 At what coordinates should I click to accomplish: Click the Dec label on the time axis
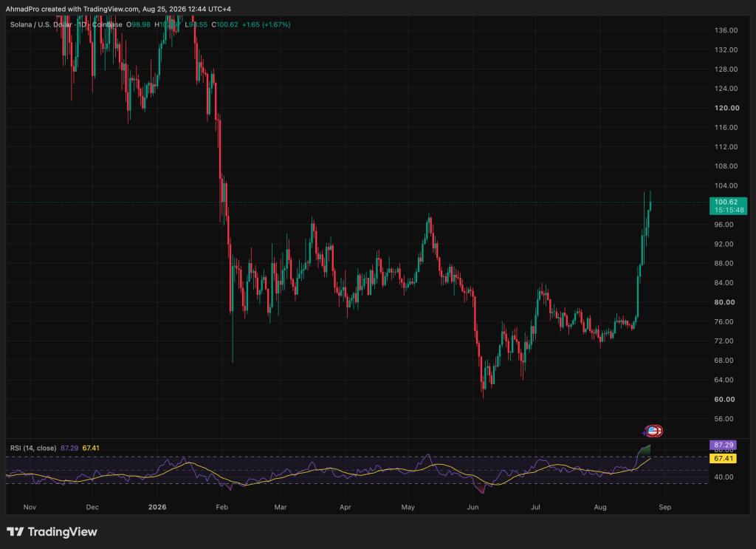pos(92,507)
